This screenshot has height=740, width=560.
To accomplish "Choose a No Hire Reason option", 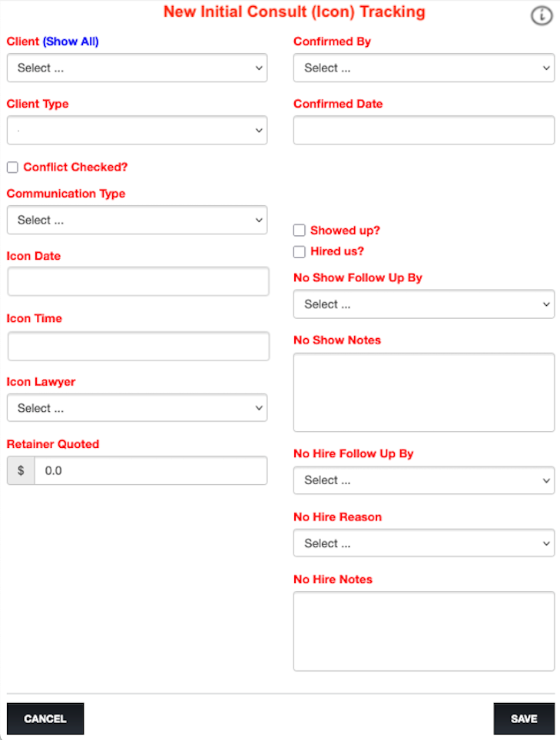I will [423, 543].
